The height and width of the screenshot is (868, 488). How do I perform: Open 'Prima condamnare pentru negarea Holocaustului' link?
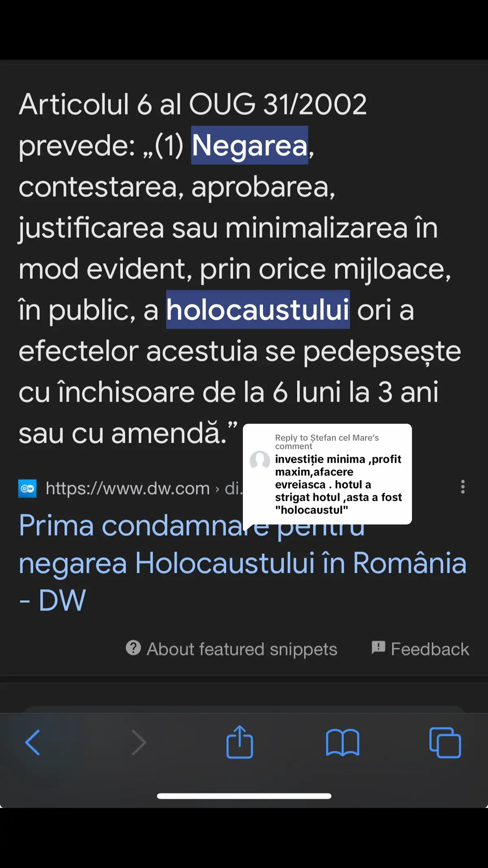click(242, 563)
